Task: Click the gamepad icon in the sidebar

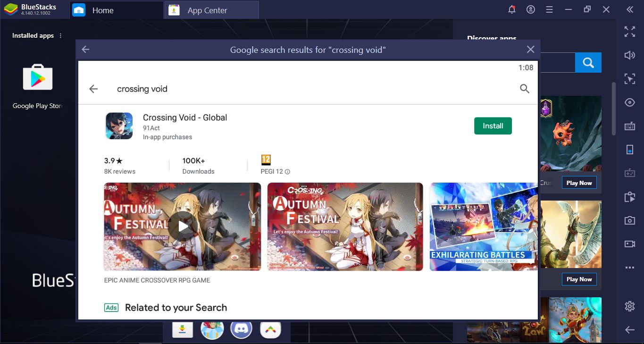Action: click(630, 173)
